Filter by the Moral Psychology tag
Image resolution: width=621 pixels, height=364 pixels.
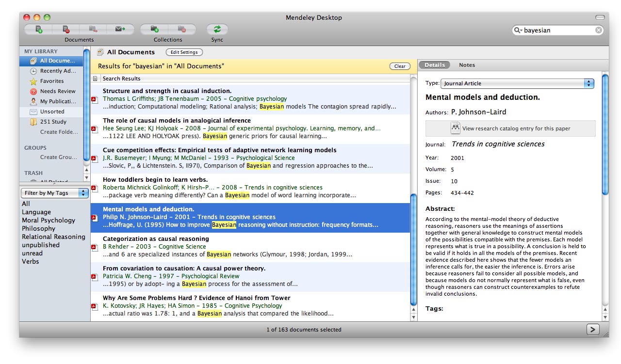[x=49, y=220]
